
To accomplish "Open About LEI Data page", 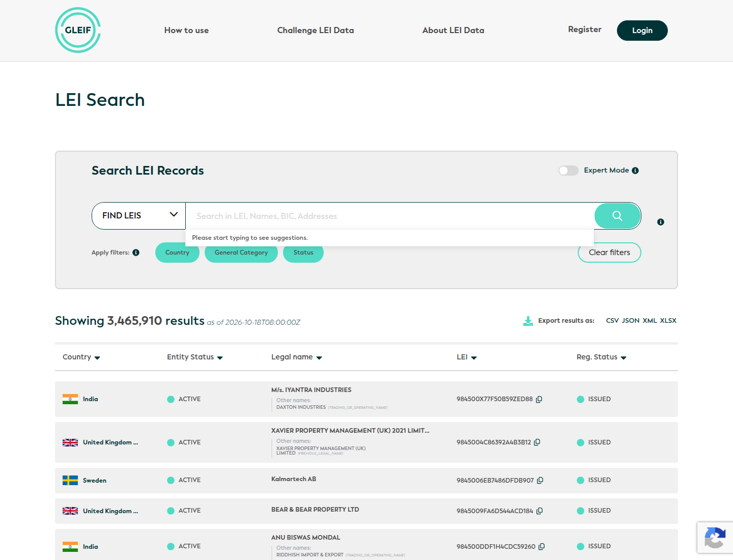I will (x=454, y=31).
